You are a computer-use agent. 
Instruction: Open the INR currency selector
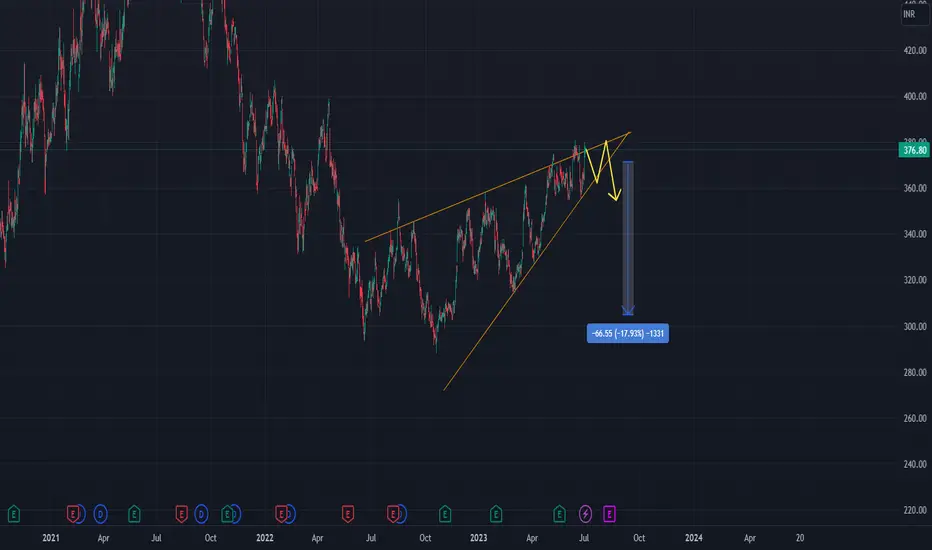coord(914,14)
